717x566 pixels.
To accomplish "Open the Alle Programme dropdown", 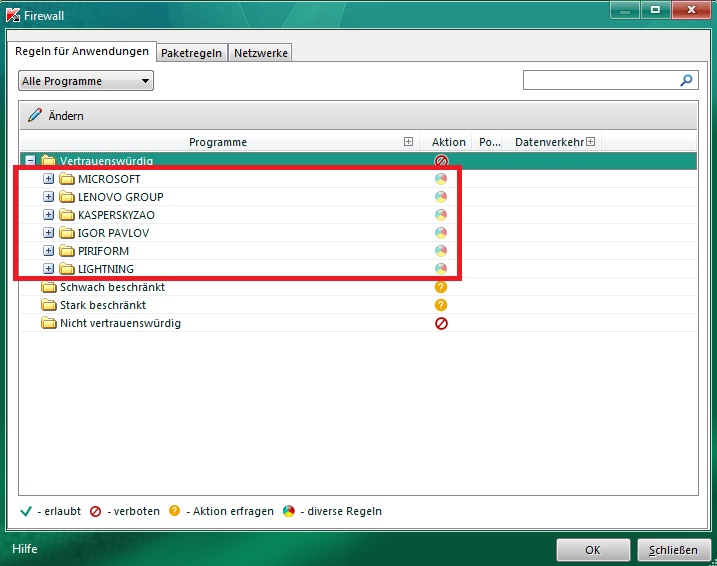I will tap(86, 81).
